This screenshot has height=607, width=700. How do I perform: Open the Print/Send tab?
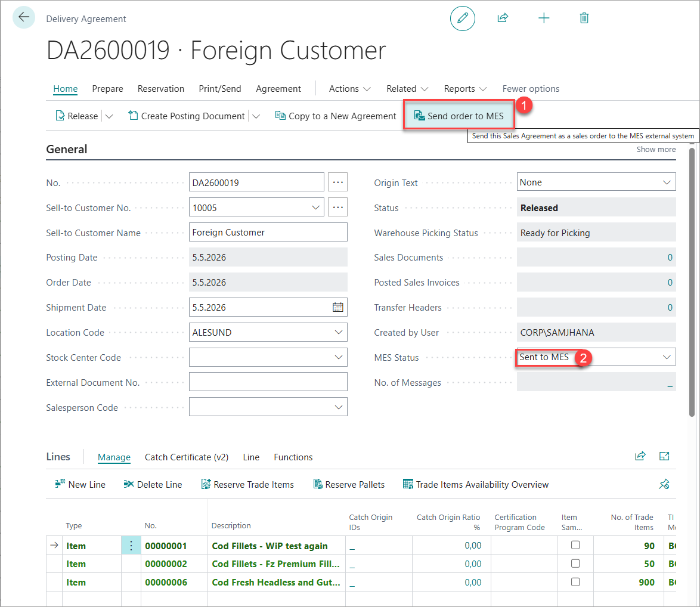[220, 89]
